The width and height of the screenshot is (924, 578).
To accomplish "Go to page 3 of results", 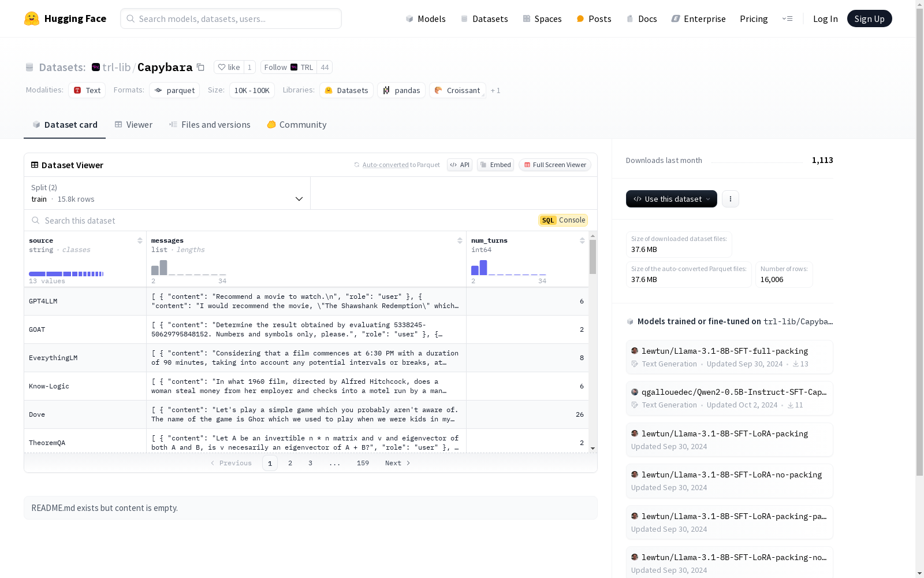I will coord(310,463).
